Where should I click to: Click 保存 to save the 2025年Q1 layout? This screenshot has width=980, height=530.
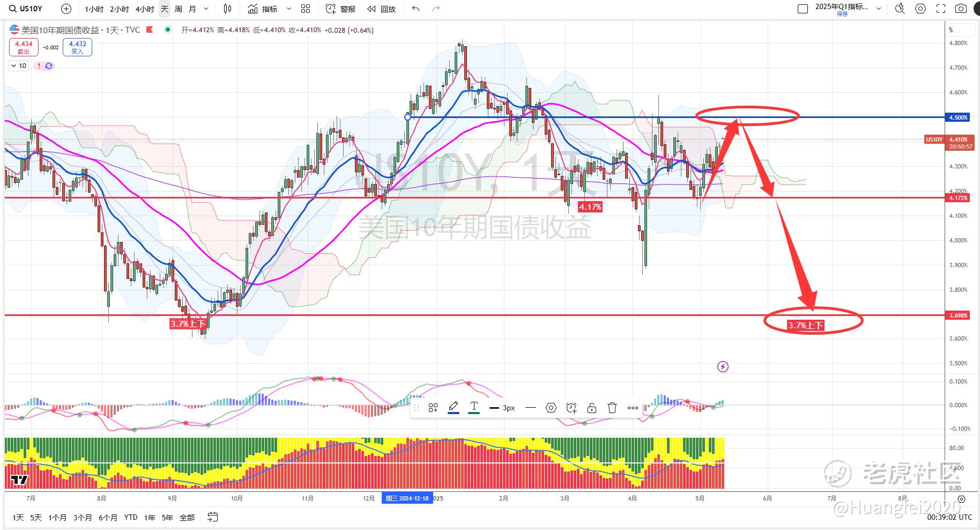pyautogui.click(x=842, y=14)
